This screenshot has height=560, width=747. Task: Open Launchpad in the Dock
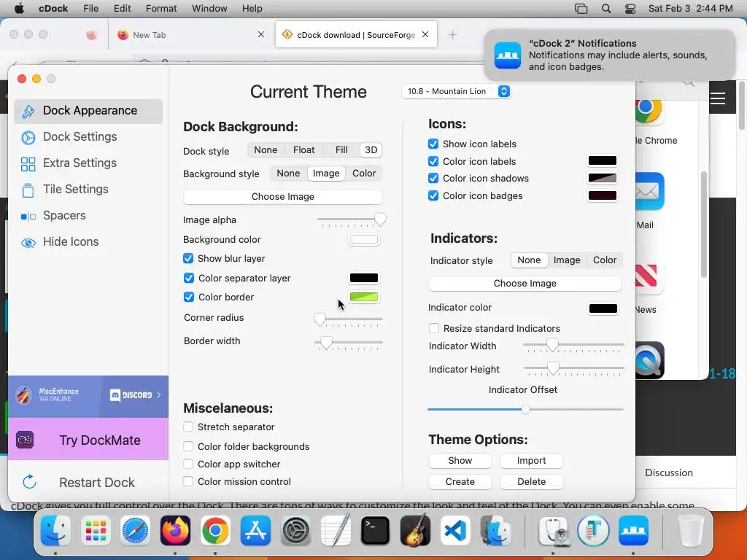(x=96, y=530)
